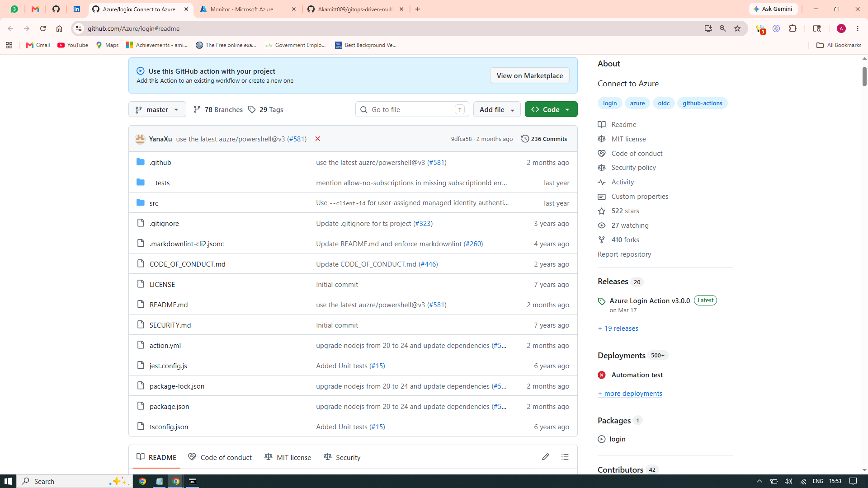
Task: Open the action.yml file
Action: point(165,345)
